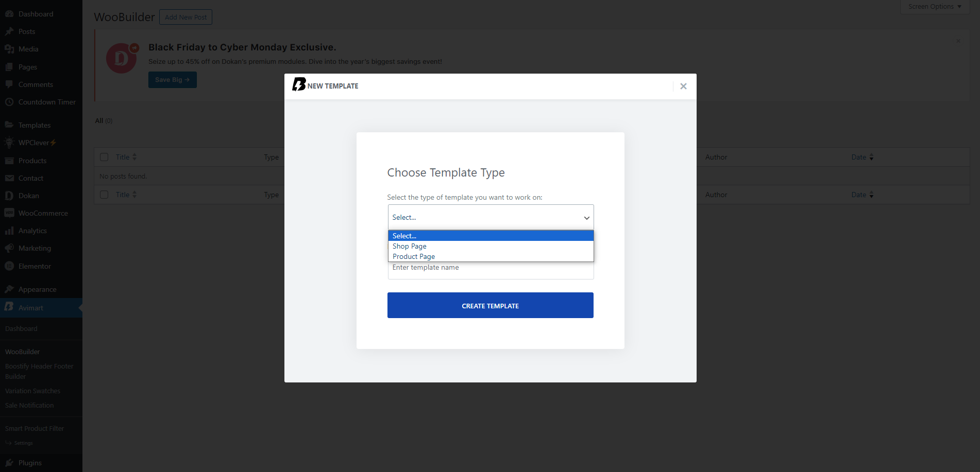Open the template type Select dropdown

point(491,217)
